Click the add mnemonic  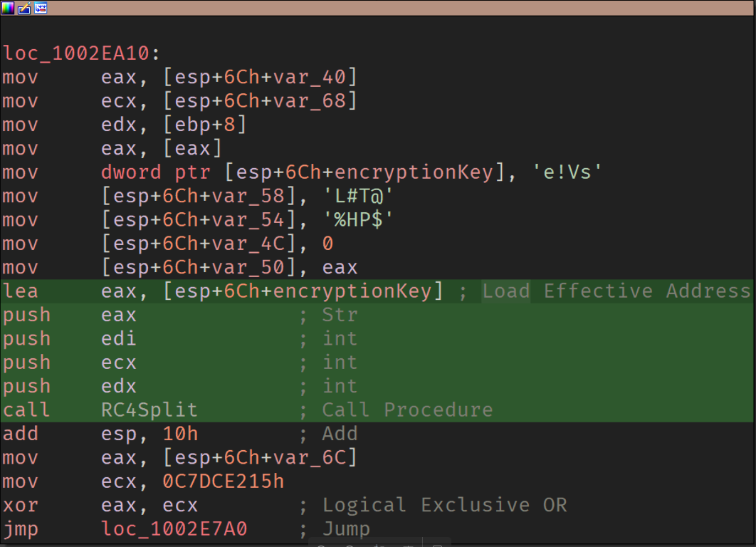tap(20, 433)
